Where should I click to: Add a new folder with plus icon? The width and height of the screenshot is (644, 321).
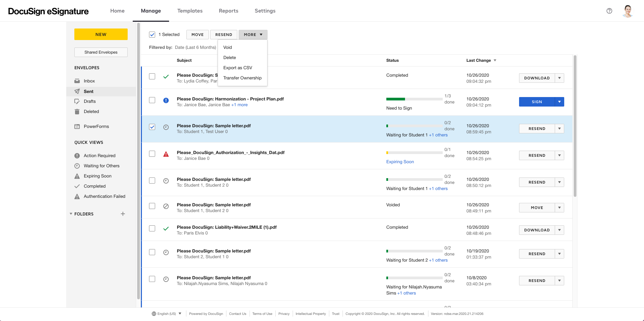tap(123, 214)
